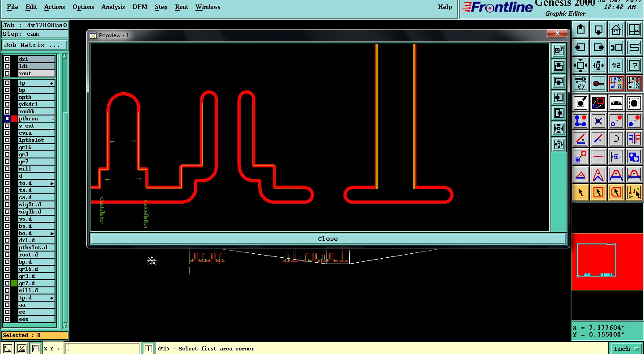644x354 pixels.
Task: Click the layer list scroll up arrow
Action: click(65, 57)
